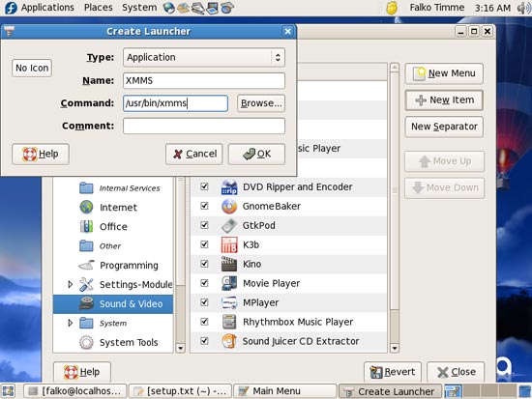
Task: Click the Internet globe icon in menu tree
Action: (86, 207)
